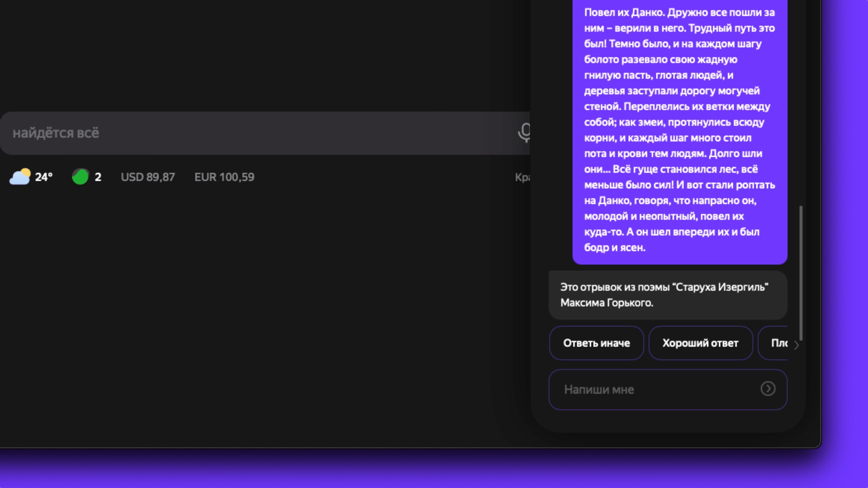Click the purple message quoting the Danko passage

[x=679, y=131]
